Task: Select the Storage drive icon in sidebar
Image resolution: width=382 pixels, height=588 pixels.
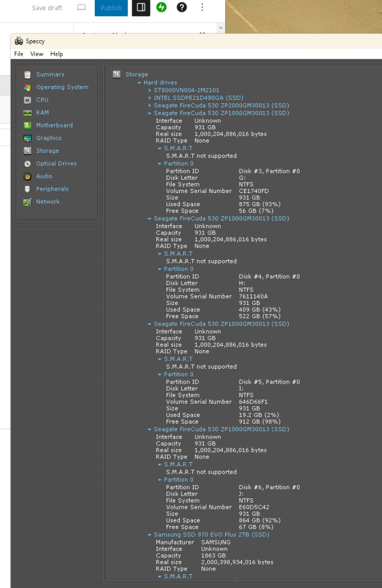Action: 28,151
